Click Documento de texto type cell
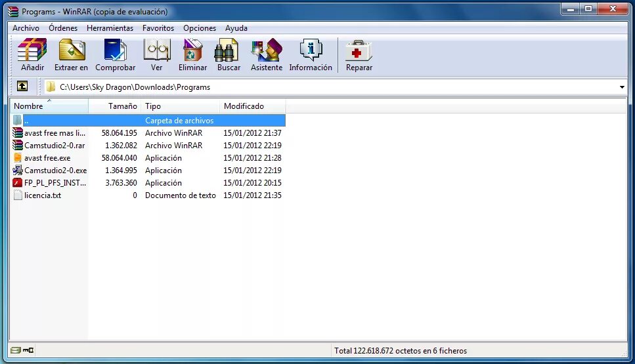 180,195
